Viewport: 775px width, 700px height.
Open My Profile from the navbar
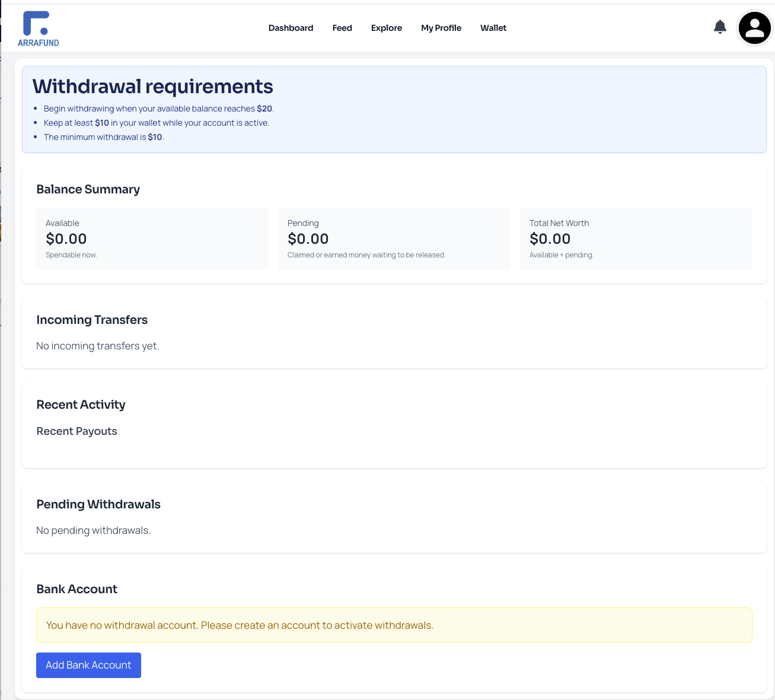[x=441, y=28]
